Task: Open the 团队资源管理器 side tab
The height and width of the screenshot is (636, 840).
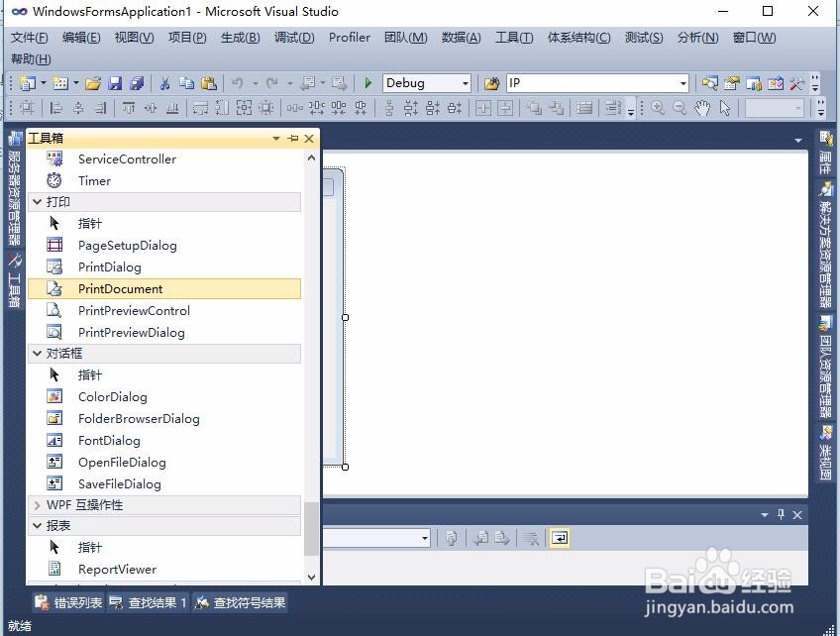Action: (825, 368)
